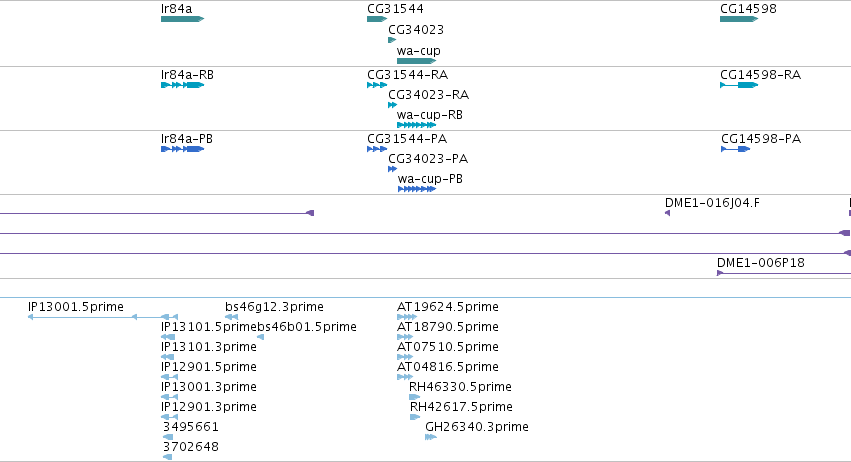Click the wa-cup-PB feature
This screenshot has width=851, height=462.
pyautogui.click(x=417, y=189)
